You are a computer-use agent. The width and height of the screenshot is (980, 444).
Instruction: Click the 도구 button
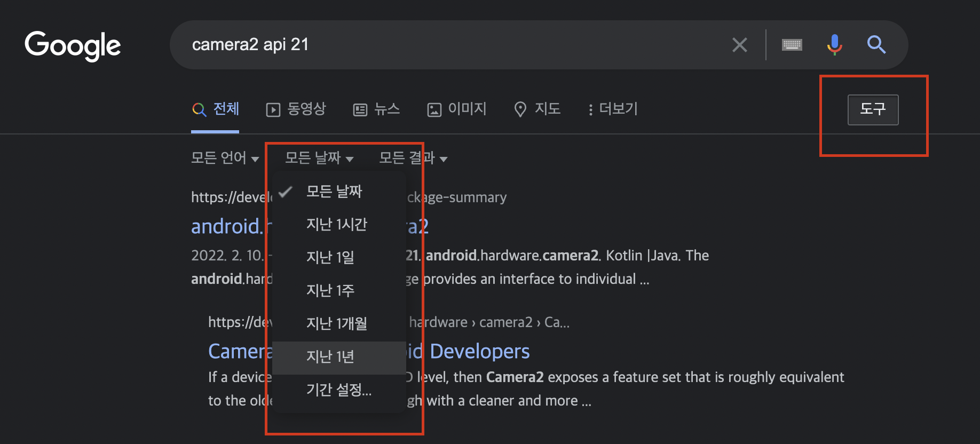click(x=873, y=109)
